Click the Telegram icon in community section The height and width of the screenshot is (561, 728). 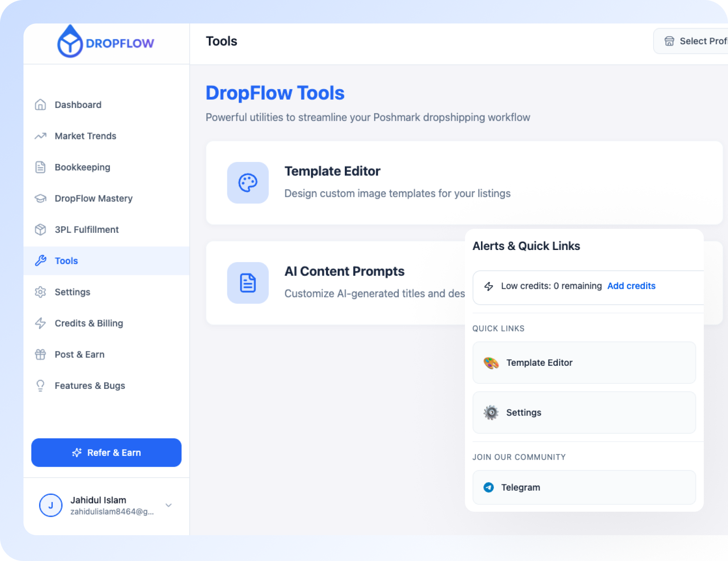(x=488, y=487)
